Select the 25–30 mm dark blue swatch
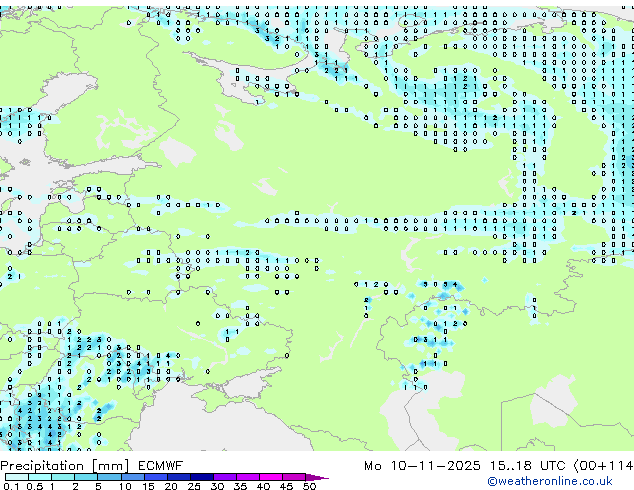The width and height of the screenshot is (634, 490). pyautogui.click(x=201, y=477)
